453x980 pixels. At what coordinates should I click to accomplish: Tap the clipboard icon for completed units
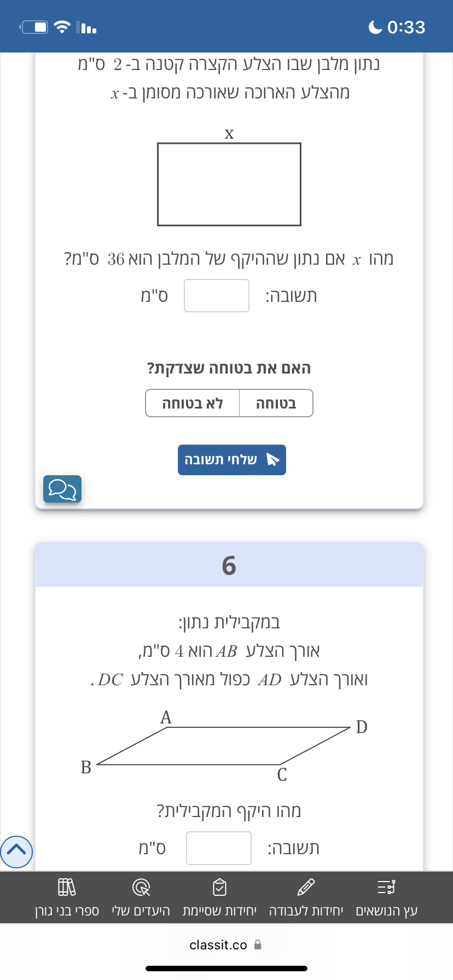pyautogui.click(x=219, y=887)
